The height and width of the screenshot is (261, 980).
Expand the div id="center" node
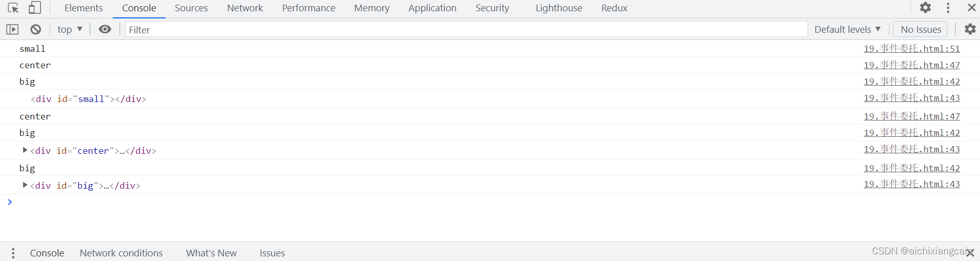point(25,150)
